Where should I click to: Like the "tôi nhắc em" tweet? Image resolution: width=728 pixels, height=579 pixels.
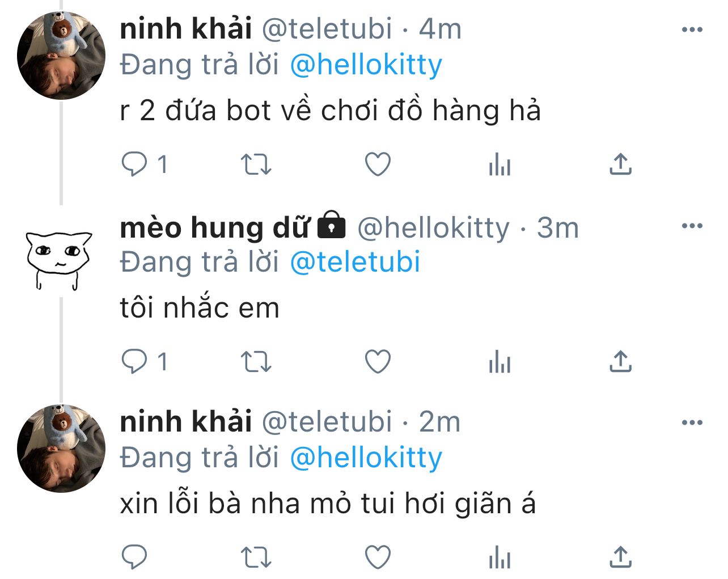point(378,361)
